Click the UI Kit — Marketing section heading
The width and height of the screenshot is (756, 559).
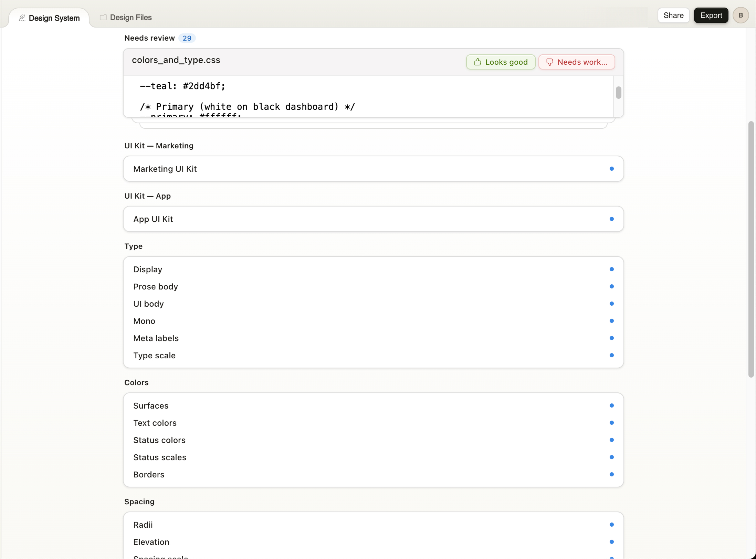pos(159,146)
